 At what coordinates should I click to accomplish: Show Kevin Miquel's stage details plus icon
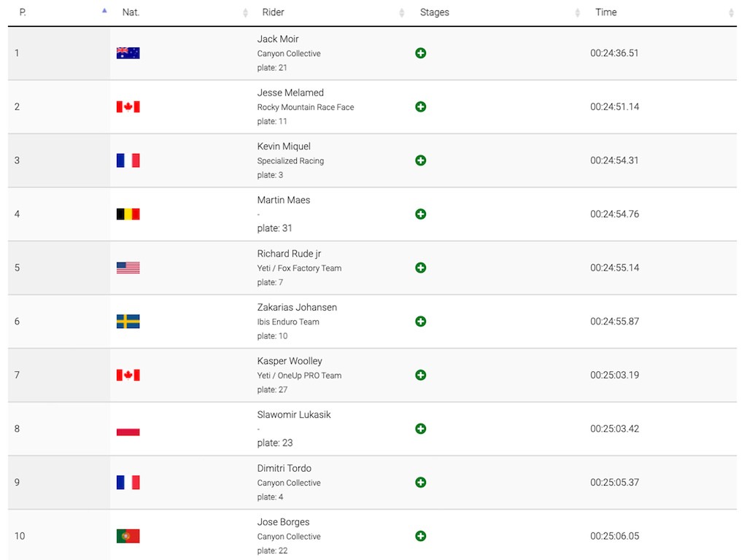[420, 160]
